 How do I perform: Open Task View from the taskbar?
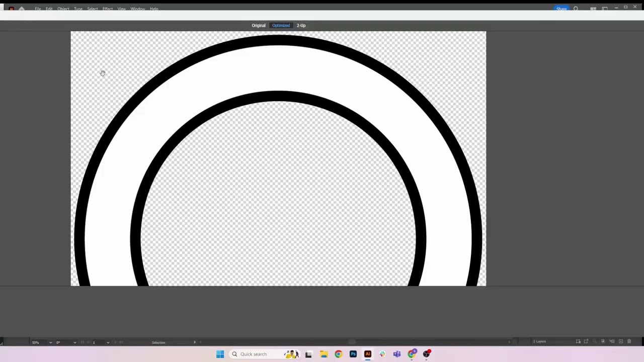308,354
